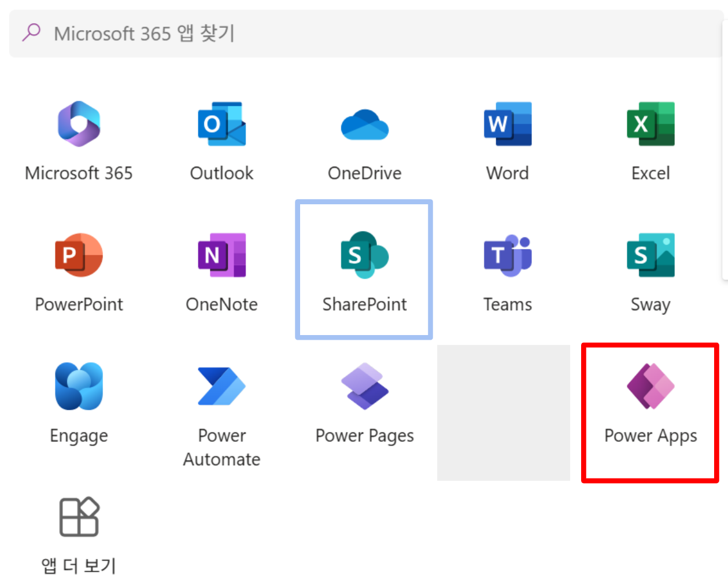Launch the Word app
Viewport: 728px width, 581px height.
(508, 124)
